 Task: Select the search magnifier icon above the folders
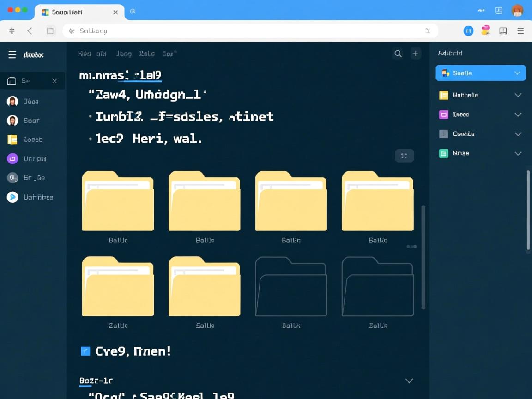(x=398, y=54)
